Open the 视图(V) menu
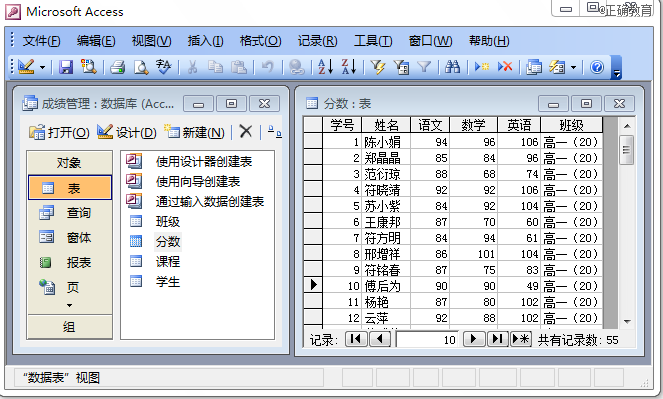663x399 pixels. (151, 41)
